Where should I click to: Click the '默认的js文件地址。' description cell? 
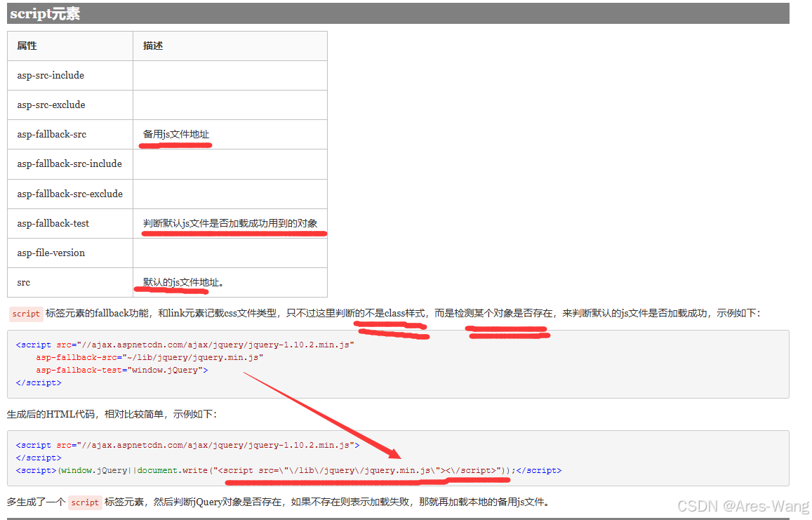click(x=230, y=283)
